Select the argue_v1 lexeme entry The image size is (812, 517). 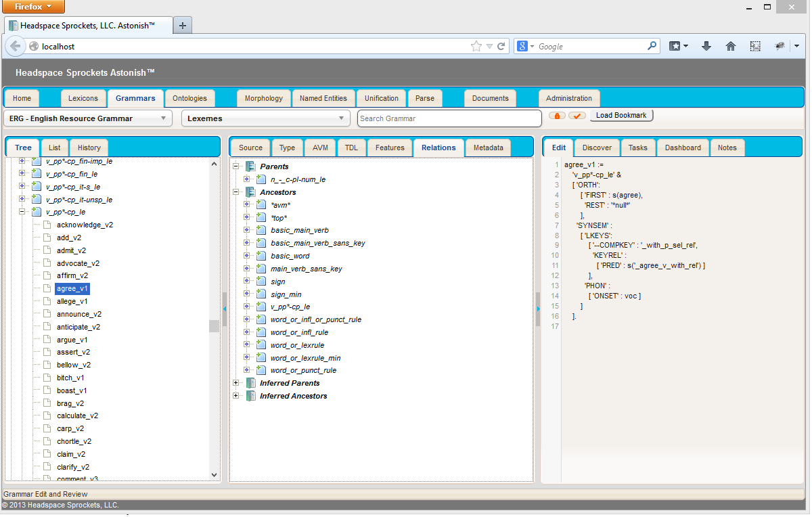point(72,340)
